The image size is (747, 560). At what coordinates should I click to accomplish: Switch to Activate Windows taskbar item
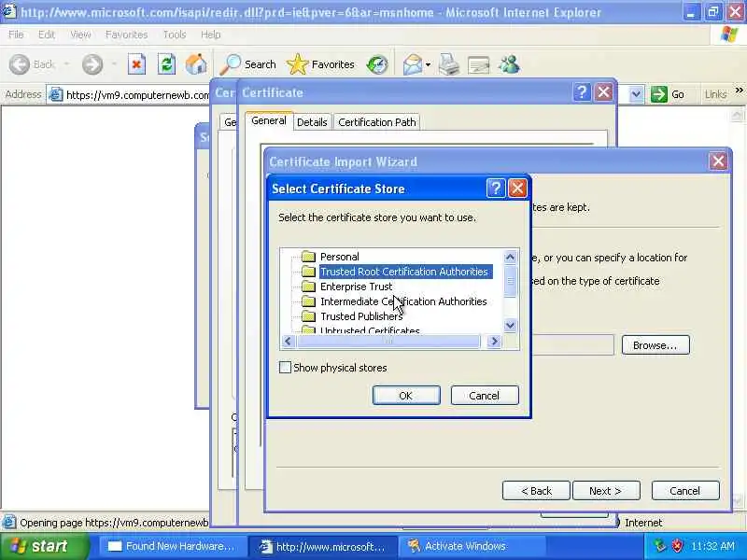pos(472,546)
